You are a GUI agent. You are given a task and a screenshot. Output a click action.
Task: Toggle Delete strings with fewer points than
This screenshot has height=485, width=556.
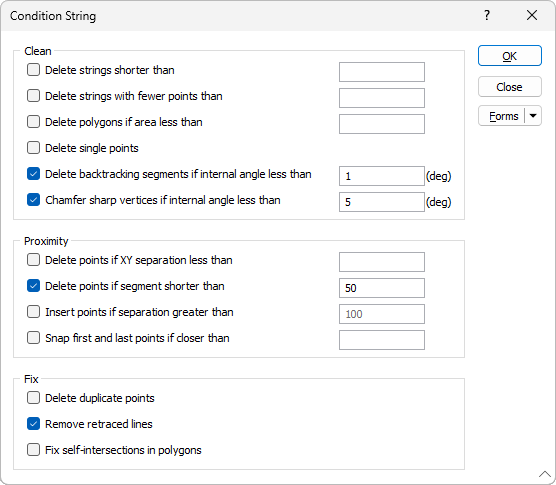click(33, 96)
